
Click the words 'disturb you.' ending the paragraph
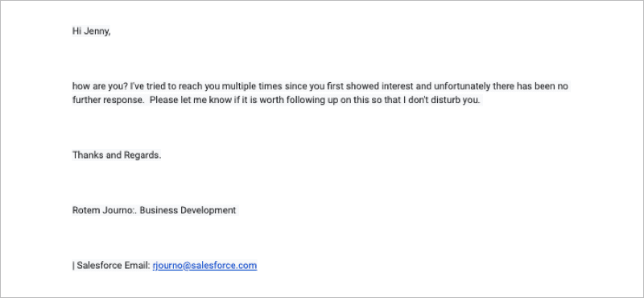click(458, 100)
